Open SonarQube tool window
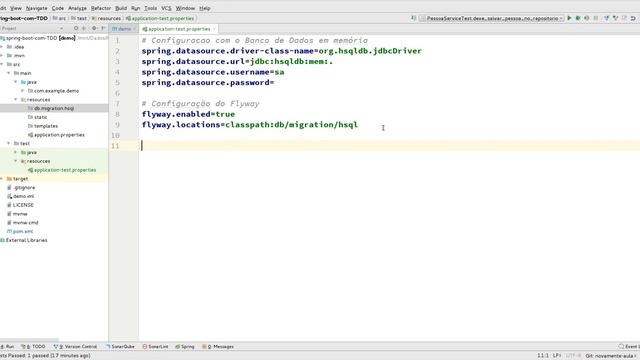The width and height of the screenshot is (640, 360). [x=120, y=347]
